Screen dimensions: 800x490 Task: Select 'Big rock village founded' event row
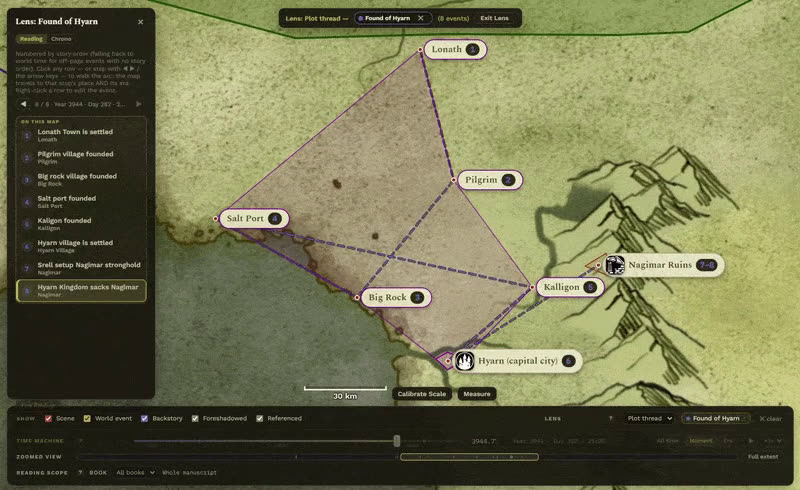pos(82,180)
